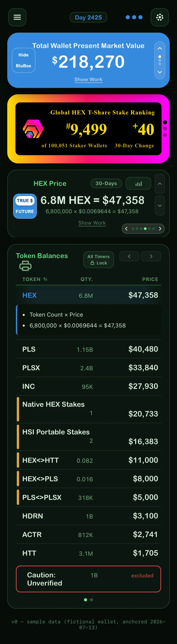The width and height of the screenshot is (177, 644).
Task: Click the three blue dots indicator
Action: pyautogui.click(x=134, y=17)
